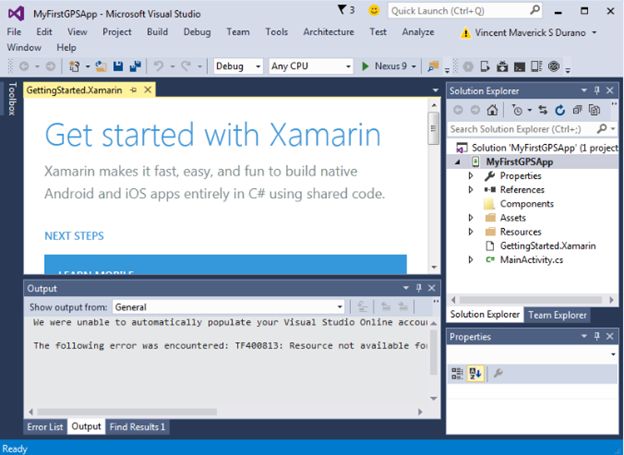Screen dimensions: 624x455
Task: Click the Navigate Backward arrow in main toolbar
Action: pyautogui.click(x=24, y=66)
